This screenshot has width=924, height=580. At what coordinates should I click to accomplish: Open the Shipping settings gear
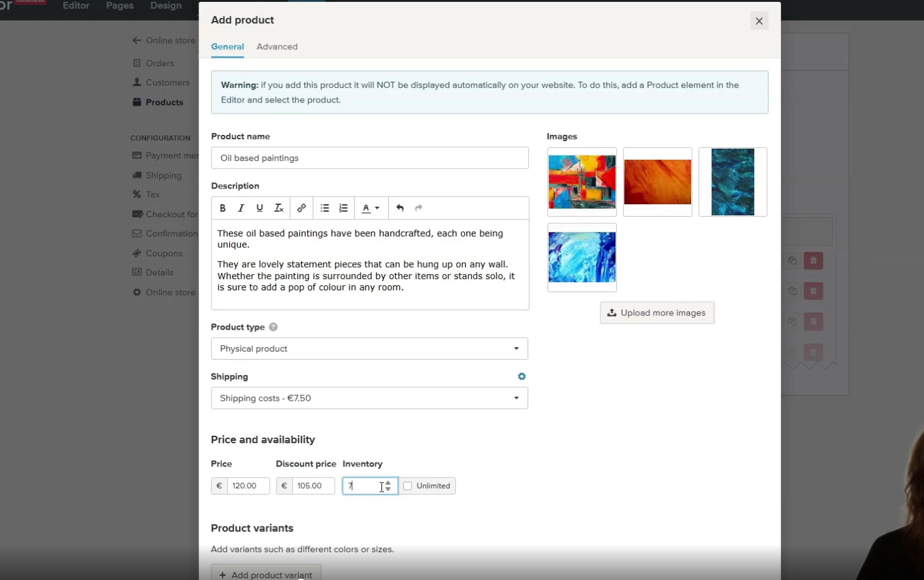[x=521, y=376]
